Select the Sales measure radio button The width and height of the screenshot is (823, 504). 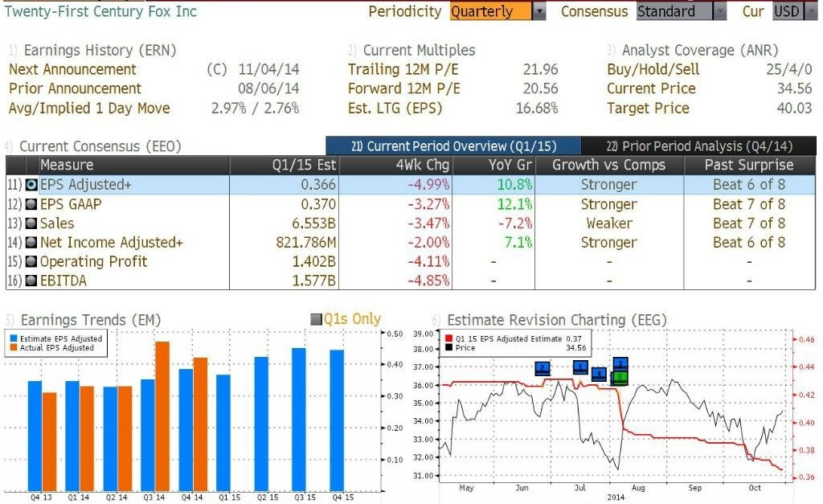click(x=31, y=223)
